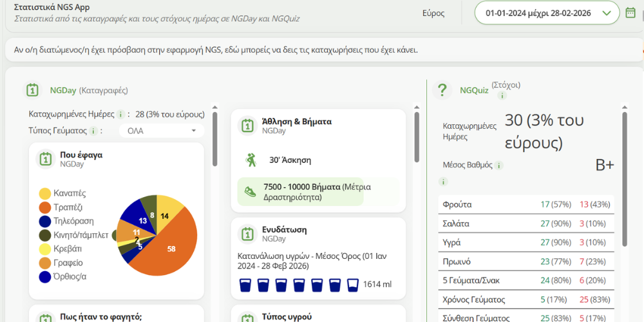
Task: Click the Εύρος range label
Action: tap(433, 13)
